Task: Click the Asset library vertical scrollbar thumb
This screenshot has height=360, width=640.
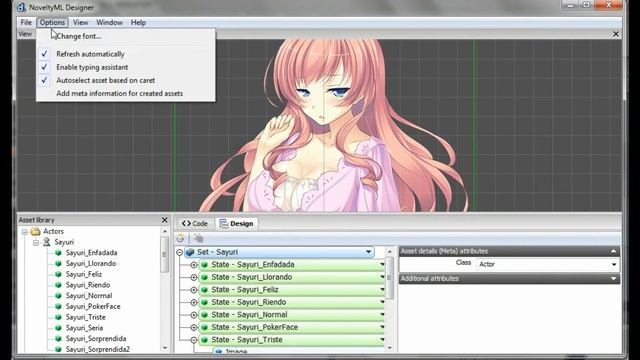Action: point(164,255)
